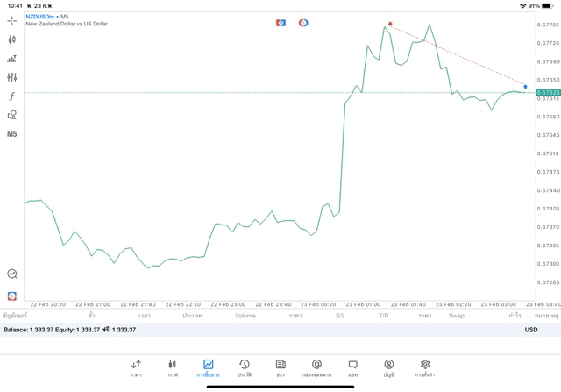Sort positions by the Swap column header
Image resolution: width=561 pixels, height=392 pixels.
click(x=456, y=316)
